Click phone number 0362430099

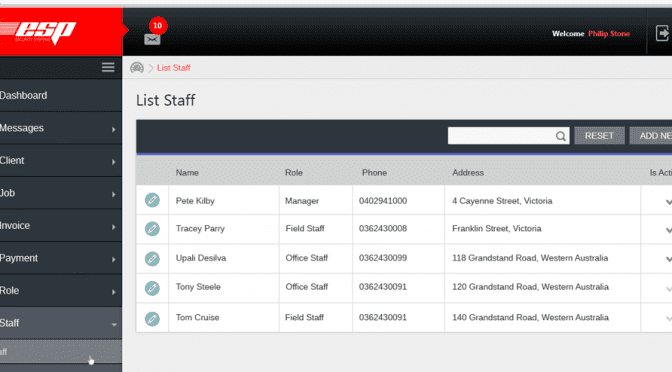383,258
